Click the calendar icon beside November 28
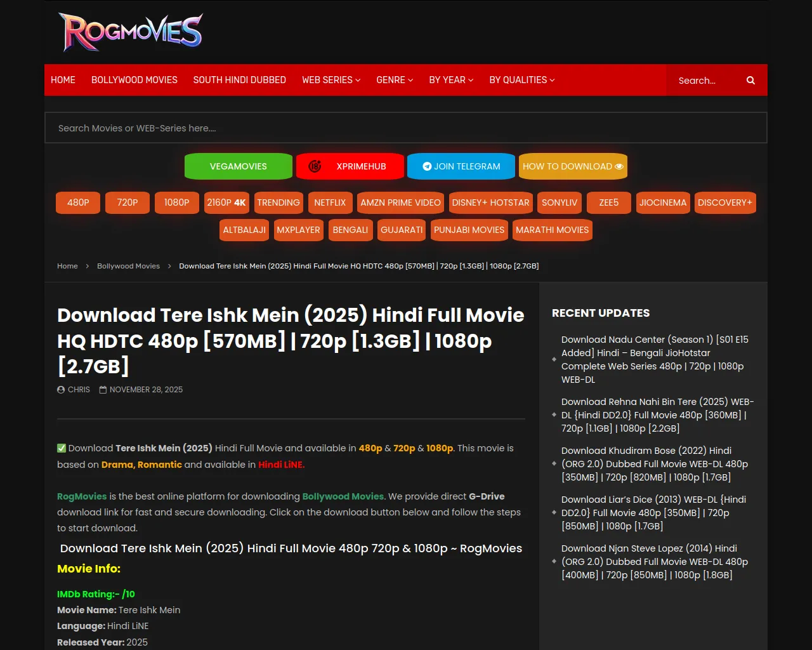 pos(103,390)
